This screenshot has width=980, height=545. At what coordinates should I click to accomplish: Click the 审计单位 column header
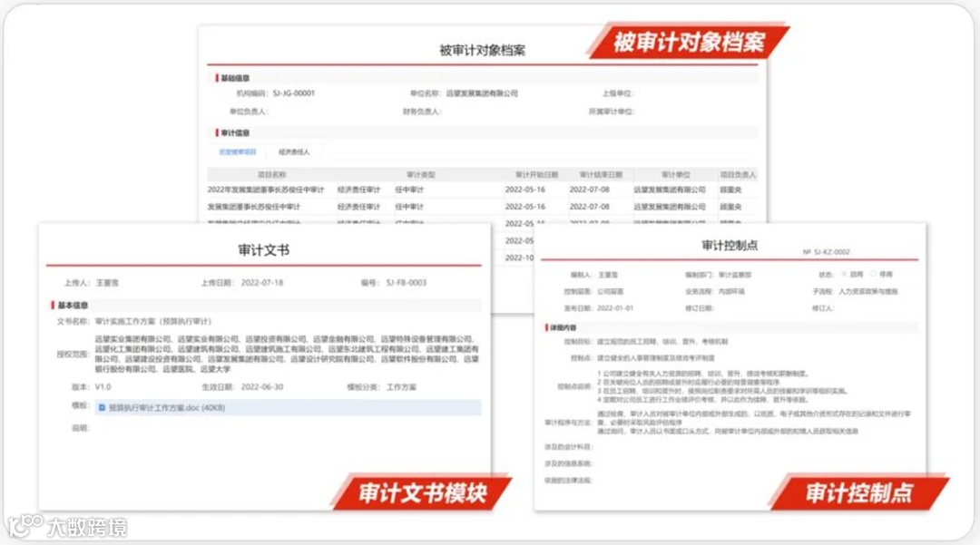676,174
